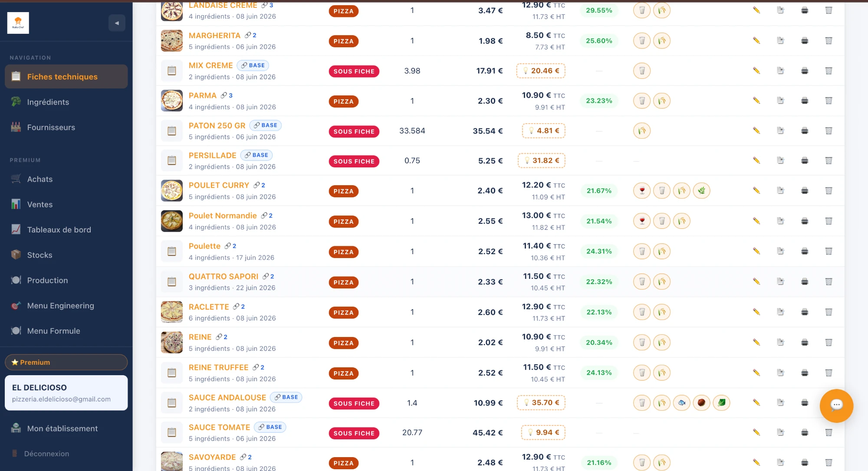This screenshot has width=868, height=471.
Task: Delete the MARGHERITA recipe
Action: [x=829, y=41]
